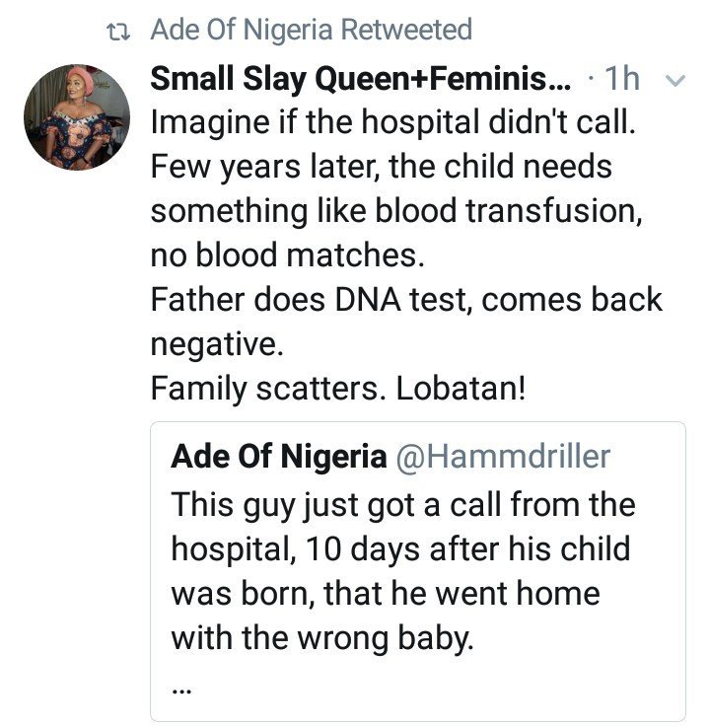Open the "Ade Of Nigeria Retweeted" label
The width and height of the screenshot is (710, 728).
[x=311, y=30]
